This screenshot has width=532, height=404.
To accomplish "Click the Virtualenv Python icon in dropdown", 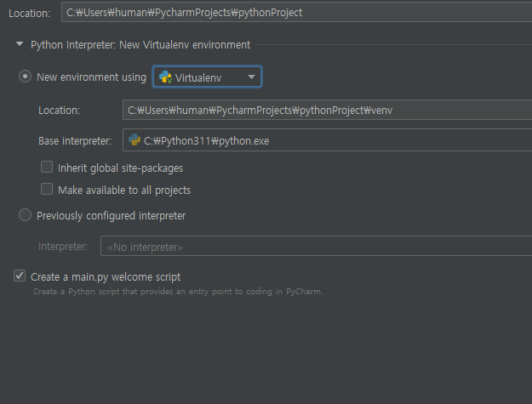I will click(166, 77).
